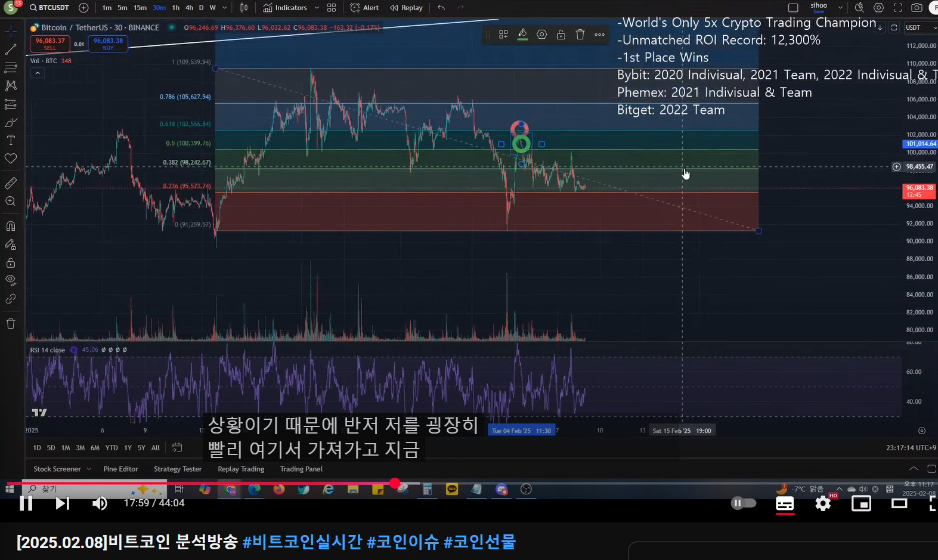Open the indicator templates grid icon
The height and width of the screenshot is (560, 938).
pos(332,8)
